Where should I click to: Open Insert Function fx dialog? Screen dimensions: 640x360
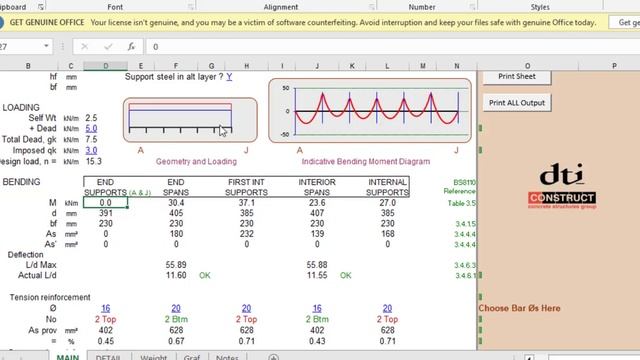(131, 47)
